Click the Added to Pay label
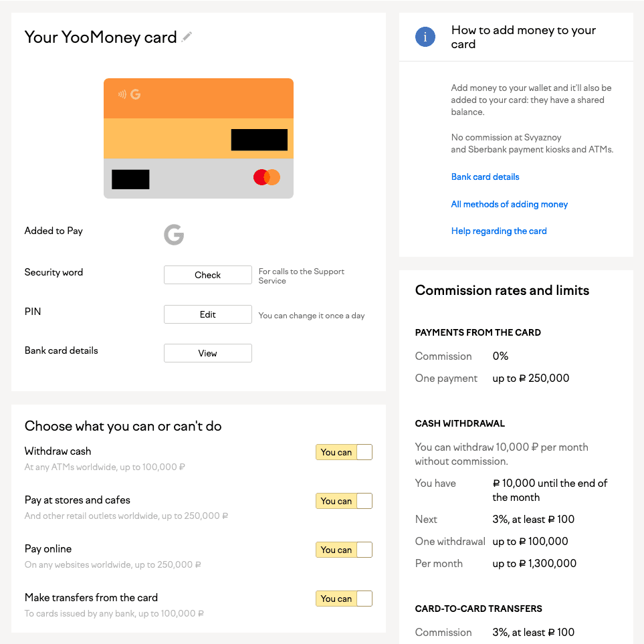 point(53,231)
